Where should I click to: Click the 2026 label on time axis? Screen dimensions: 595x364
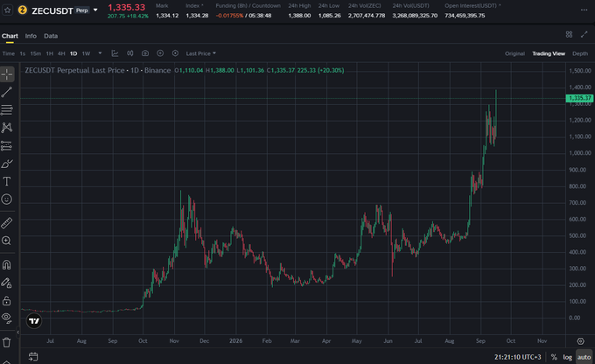coord(235,341)
